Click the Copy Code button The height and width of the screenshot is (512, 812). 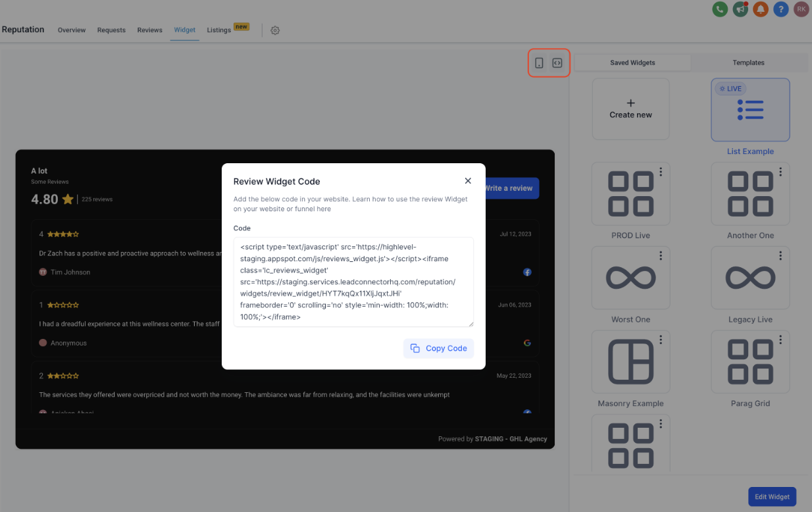point(438,348)
